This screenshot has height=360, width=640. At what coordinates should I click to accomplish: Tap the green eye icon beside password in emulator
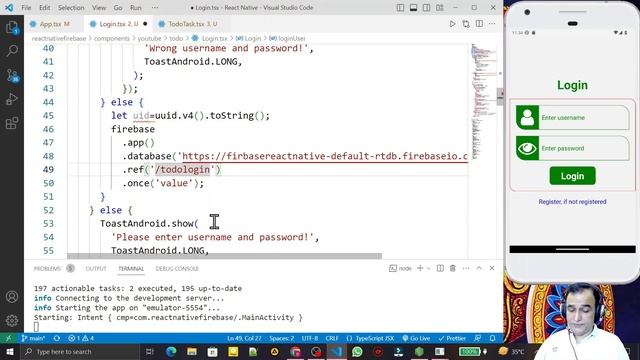527,148
